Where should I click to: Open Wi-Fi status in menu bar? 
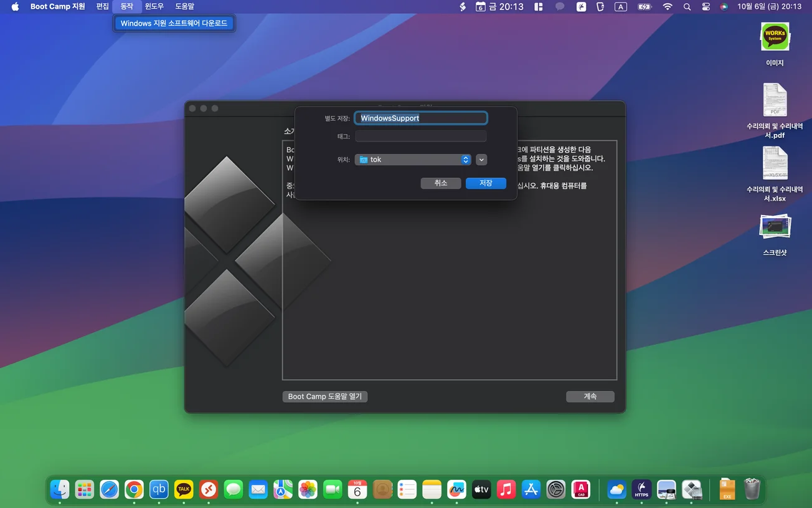(668, 6)
